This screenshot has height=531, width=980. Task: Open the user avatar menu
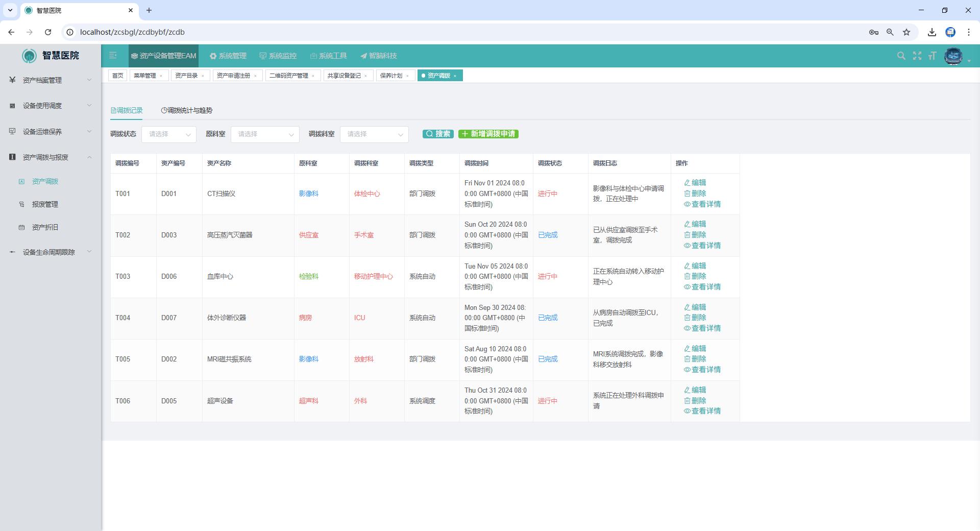[953, 56]
